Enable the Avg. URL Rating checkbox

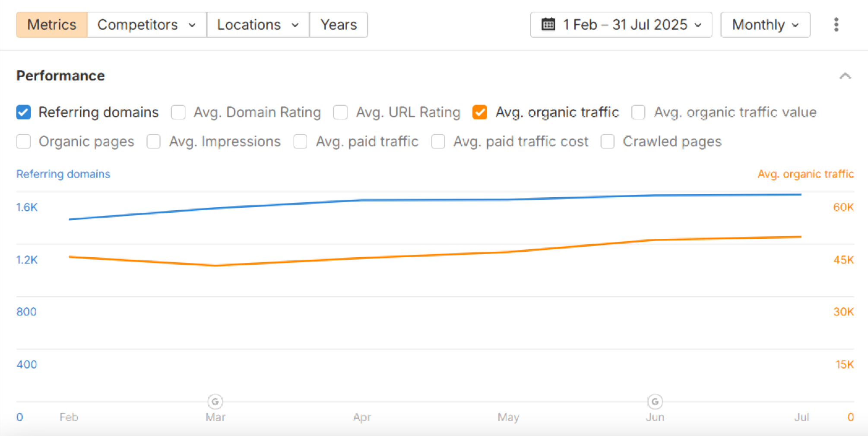(340, 112)
